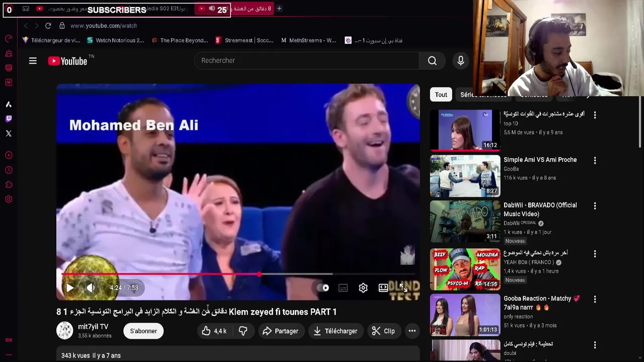This screenshot has width=644, height=362.
Task: Open the MethStreams - W... bookmark
Action: (x=308, y=40)
